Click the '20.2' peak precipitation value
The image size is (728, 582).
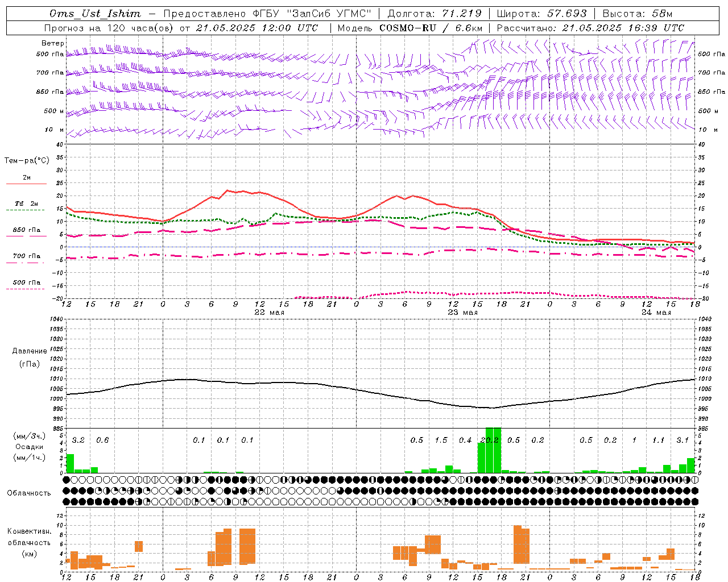(x=490, y=440)
